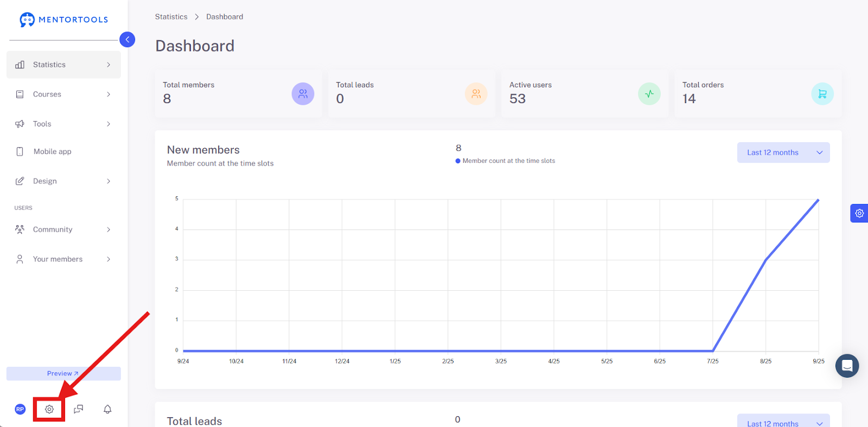Image resolution: width=868 pixels, height=427 pixels.
Task: Open the support chat bubble widget
Action: tap(847, 366)
